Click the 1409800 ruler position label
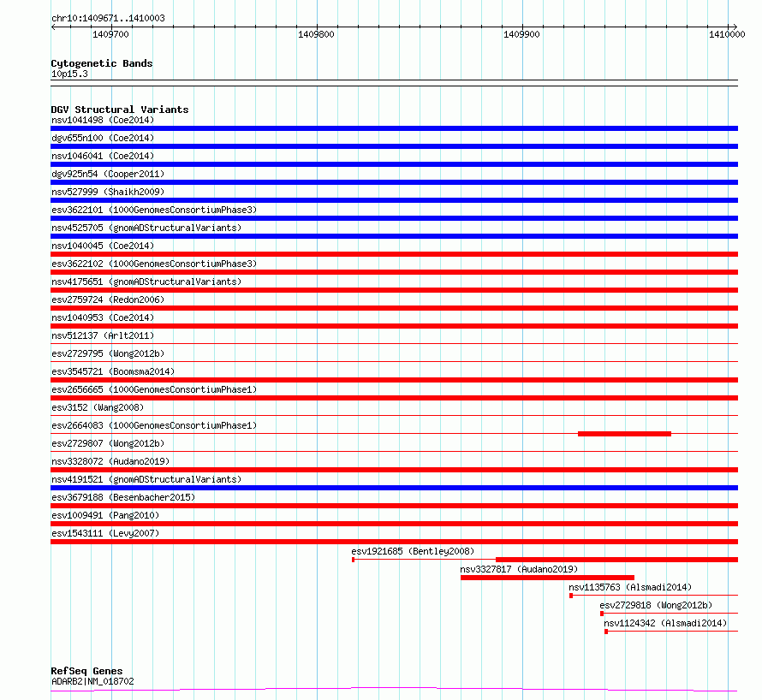This screenshot has width=762, height=700. coord(316,34)
